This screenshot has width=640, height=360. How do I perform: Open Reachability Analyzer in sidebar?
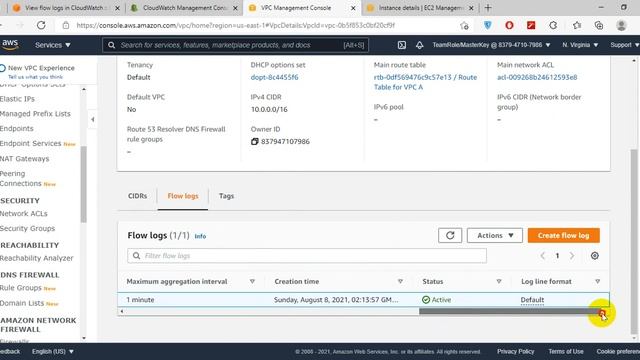tap(37, 258)
